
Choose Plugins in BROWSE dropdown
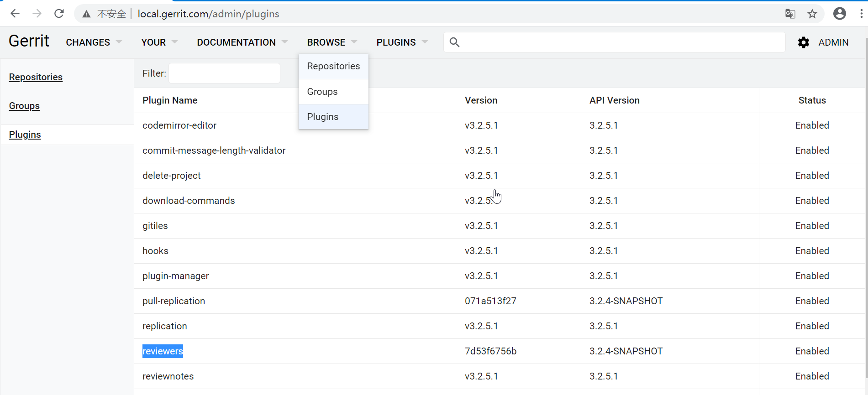(x=333, y=117)
